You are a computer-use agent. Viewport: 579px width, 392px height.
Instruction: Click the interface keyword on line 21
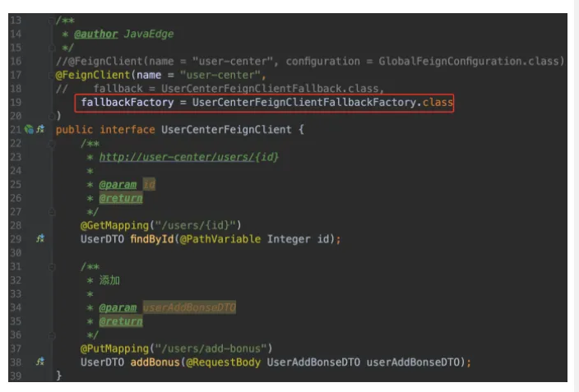click(127, 130)
